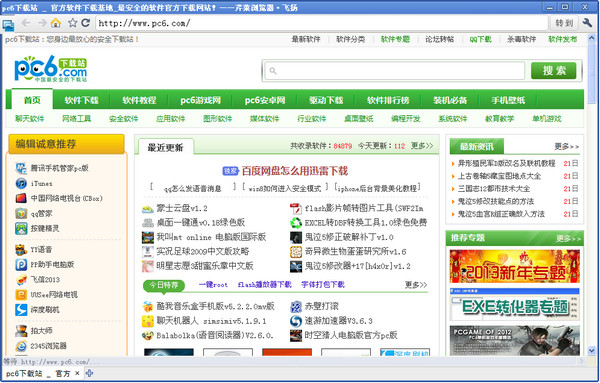Click the iTunes icon in the sidebar

(21, 183)
